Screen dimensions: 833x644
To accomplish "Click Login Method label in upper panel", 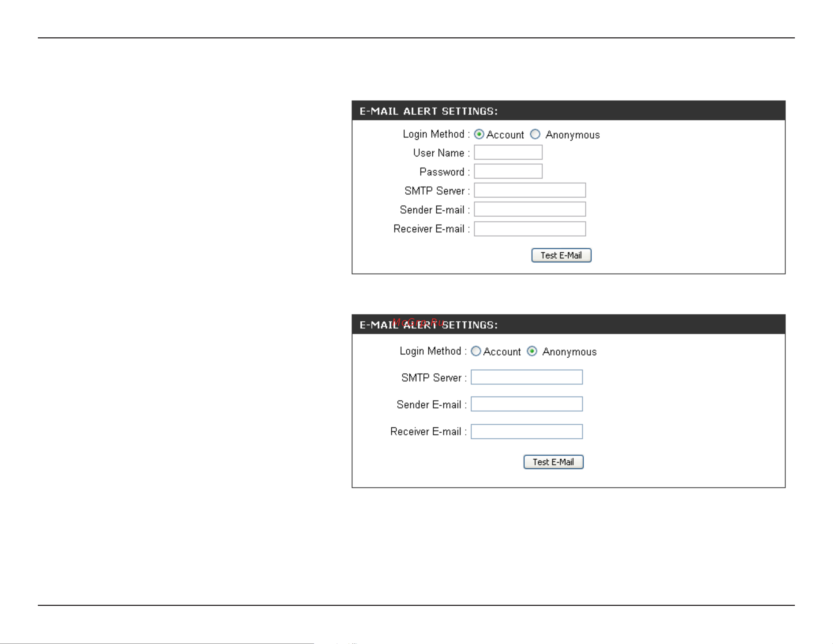I will tap(436, 134).
